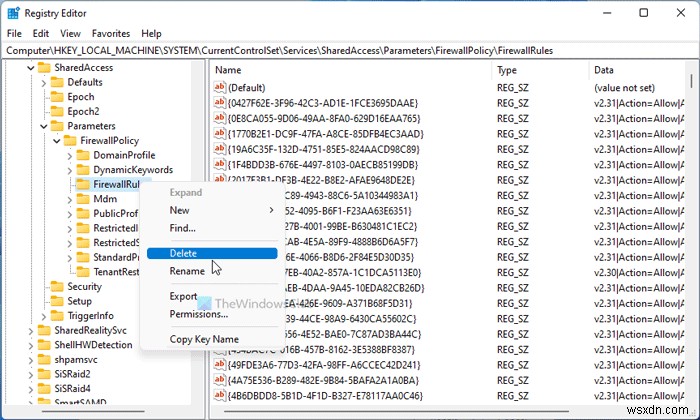
Task: Open the New submenu in context menu
Action: 212,210
